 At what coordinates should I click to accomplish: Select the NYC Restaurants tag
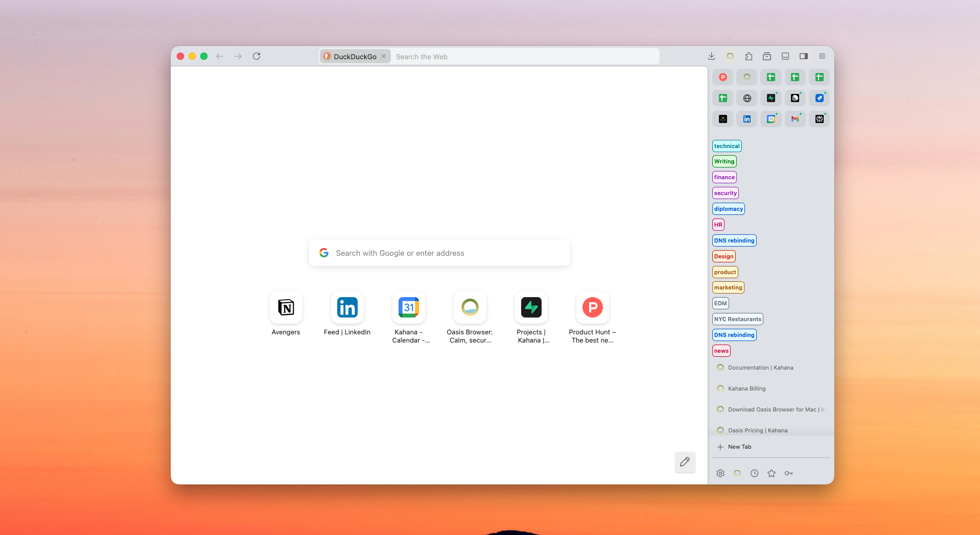[737, 319]
